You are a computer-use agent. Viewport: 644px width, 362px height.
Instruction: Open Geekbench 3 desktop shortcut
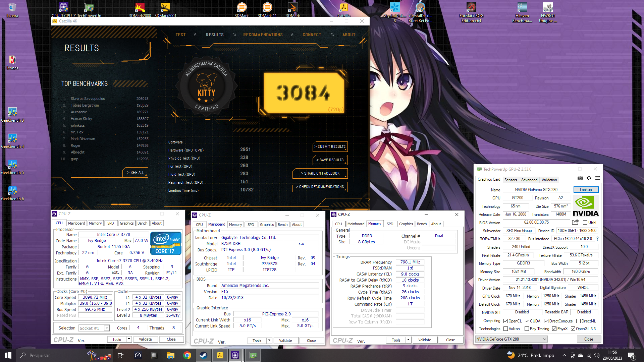pyautogui.click(x=12, y=115)
